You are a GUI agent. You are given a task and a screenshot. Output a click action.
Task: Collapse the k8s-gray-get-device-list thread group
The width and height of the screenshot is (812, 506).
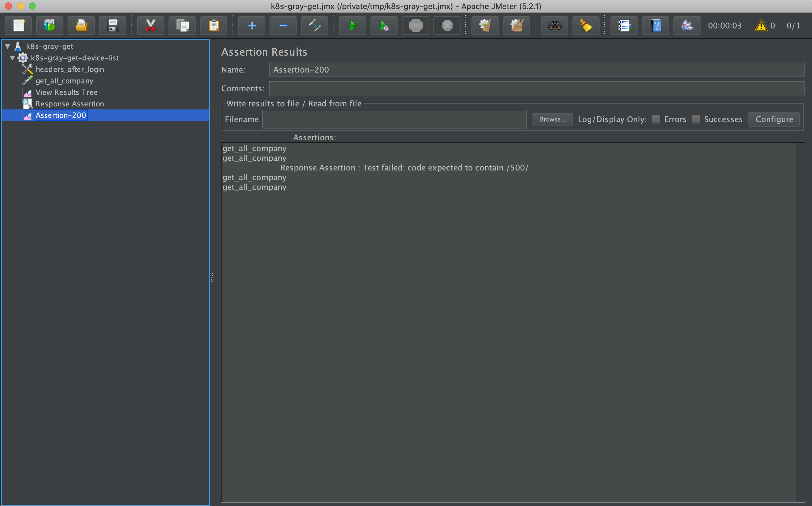tap(12, 57)
